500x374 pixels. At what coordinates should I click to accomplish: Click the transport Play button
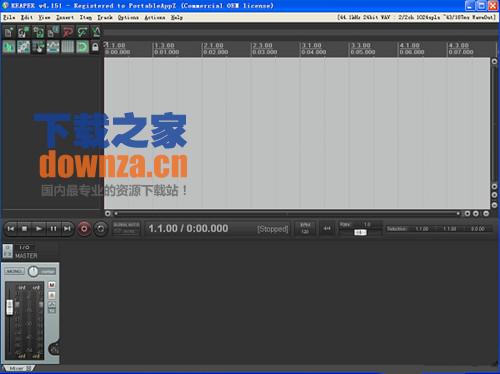(x=39, y=229)
